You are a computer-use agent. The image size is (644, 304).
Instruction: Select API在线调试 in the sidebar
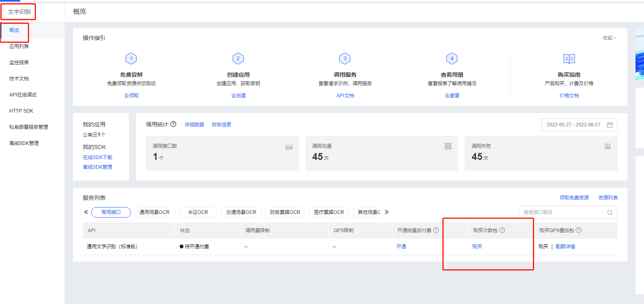coord(23,95)
